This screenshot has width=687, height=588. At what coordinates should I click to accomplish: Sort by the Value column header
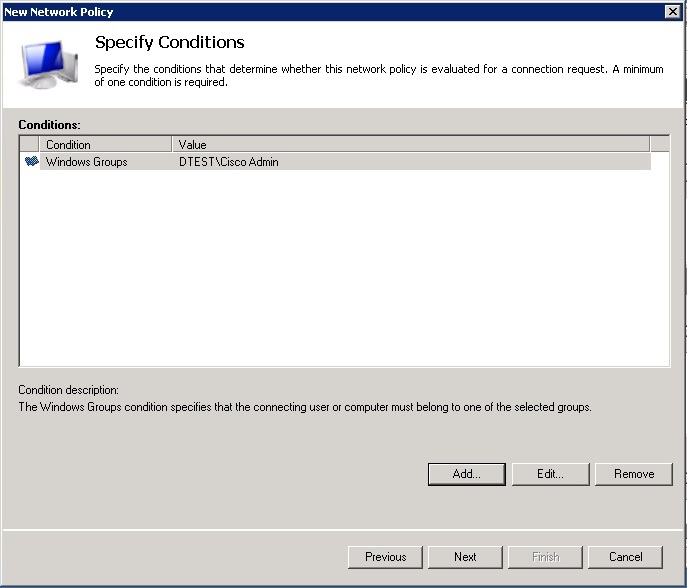410,145
